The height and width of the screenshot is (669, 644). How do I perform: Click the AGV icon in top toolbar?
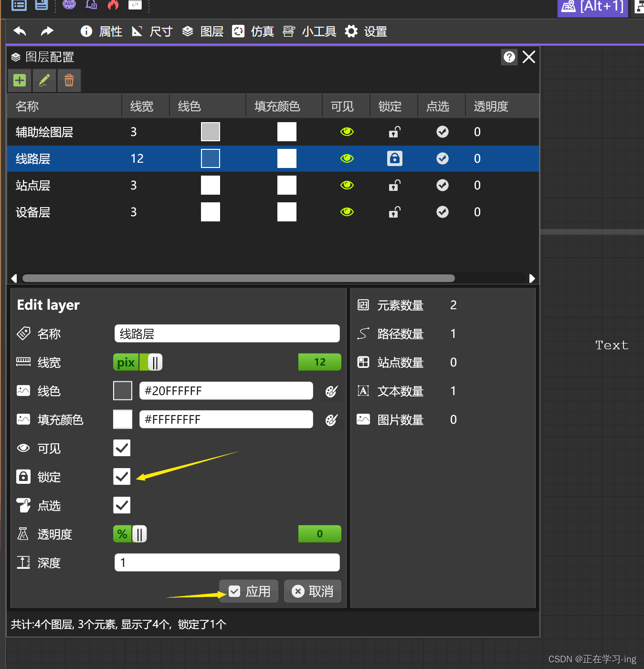point(69,5)
